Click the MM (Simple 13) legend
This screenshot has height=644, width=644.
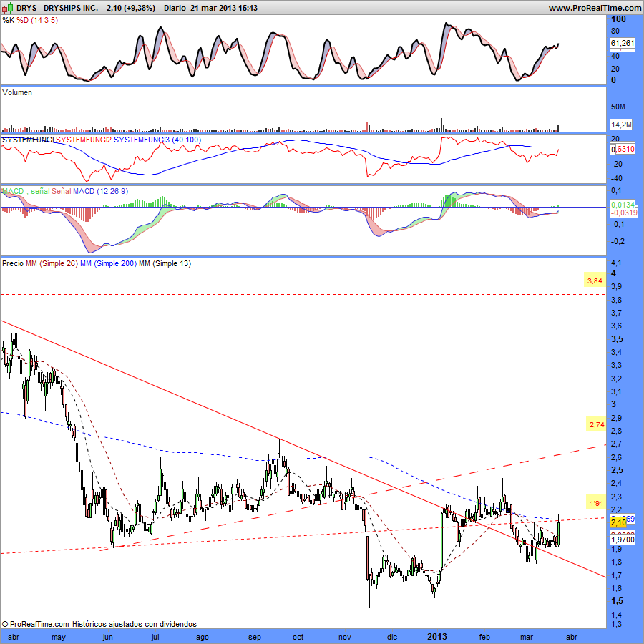click(x=165, y=263)
